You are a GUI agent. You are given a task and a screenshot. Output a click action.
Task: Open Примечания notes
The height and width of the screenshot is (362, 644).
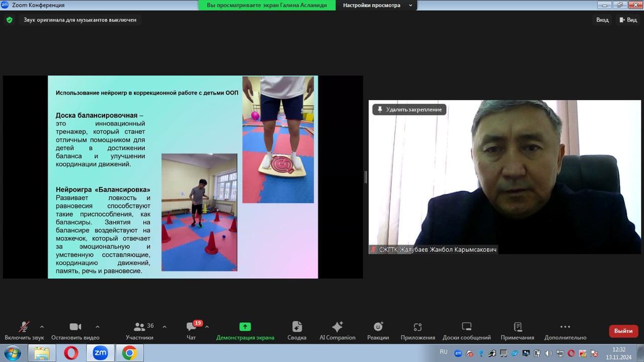click(x=517, y=331)
